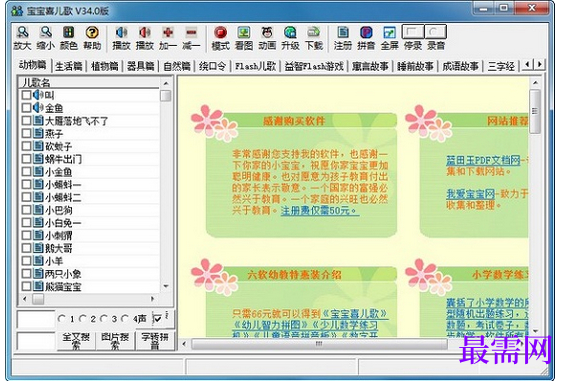Open the 帮助 question-mark help icon
Viewport: 571px width, 381px height.
[x=92, y=33]
